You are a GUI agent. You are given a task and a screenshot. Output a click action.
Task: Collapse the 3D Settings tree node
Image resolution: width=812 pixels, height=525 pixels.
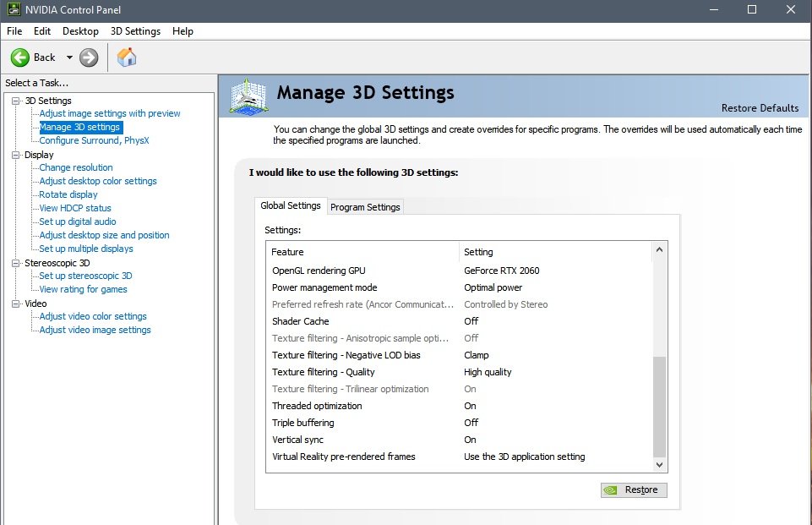coord(16,101)
